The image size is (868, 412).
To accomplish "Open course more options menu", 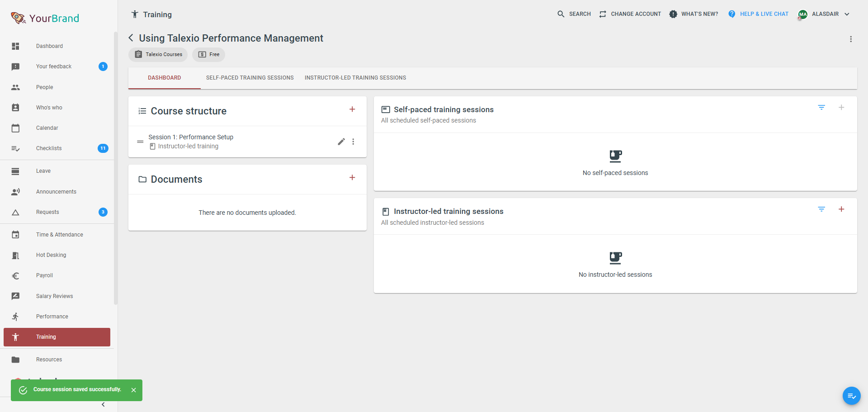I will 851,39.
